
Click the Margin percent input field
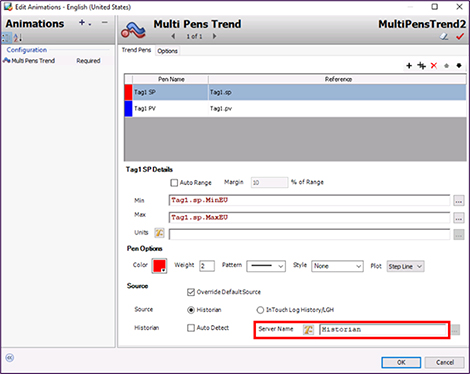(x=269, y=182)
